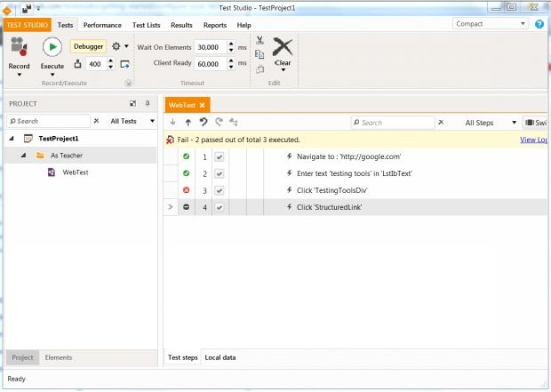Click the Undo arrow in steps toolbar
This screenshot has height=392, width=551.
204,122
